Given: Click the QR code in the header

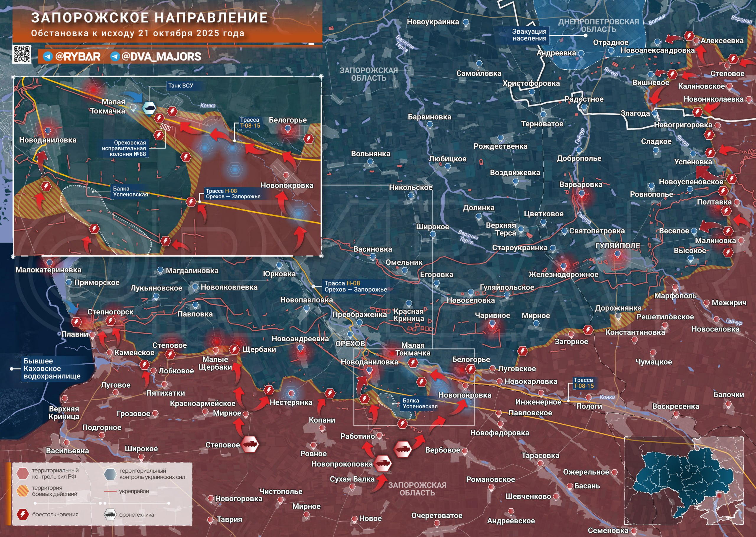Looking at the screenshot, I should [x=22, y=54].
